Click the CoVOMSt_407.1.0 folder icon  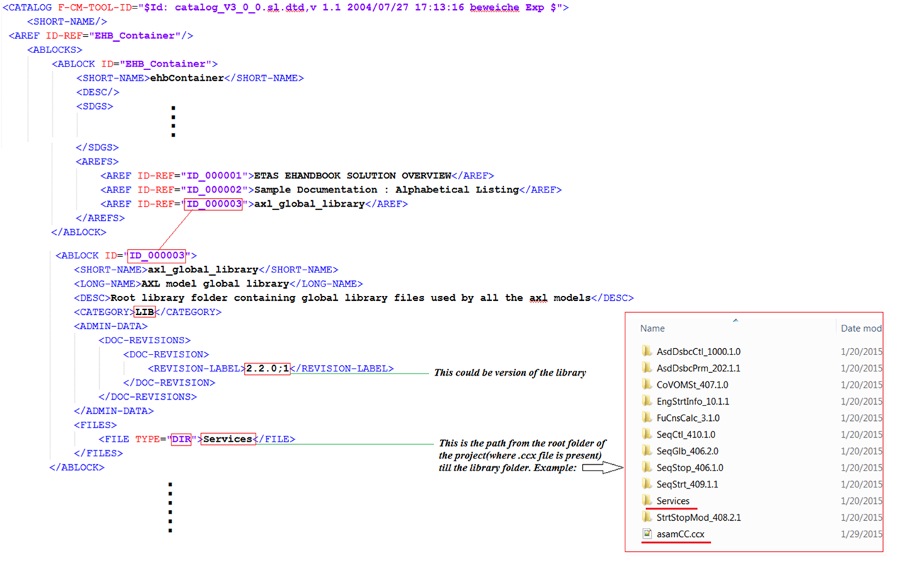click(x=647, y=385)
